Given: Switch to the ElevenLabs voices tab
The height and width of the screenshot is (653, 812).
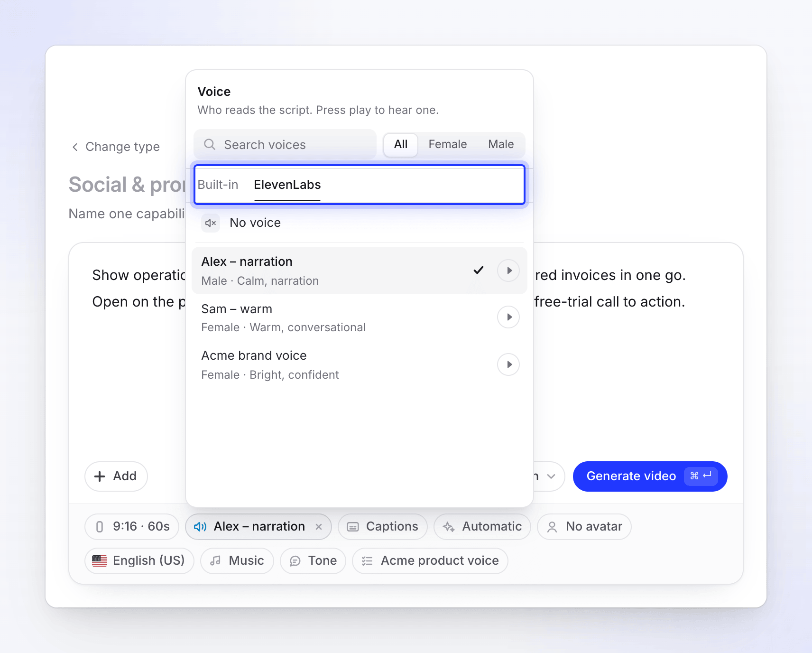Looking at the screenshot, I should [x=287, y=185].
